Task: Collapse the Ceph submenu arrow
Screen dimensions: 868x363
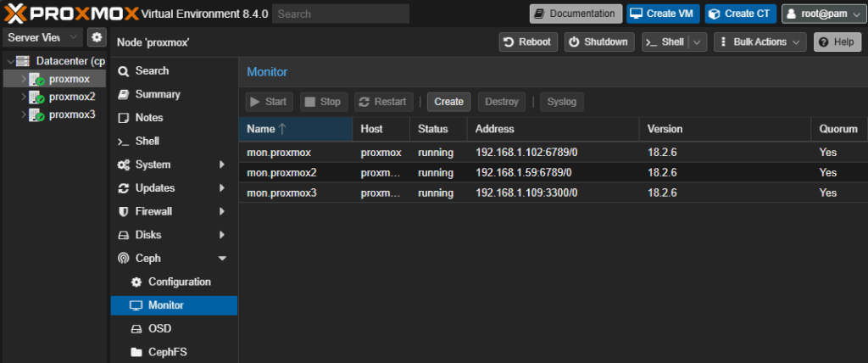Action: (x=223, y=259)
